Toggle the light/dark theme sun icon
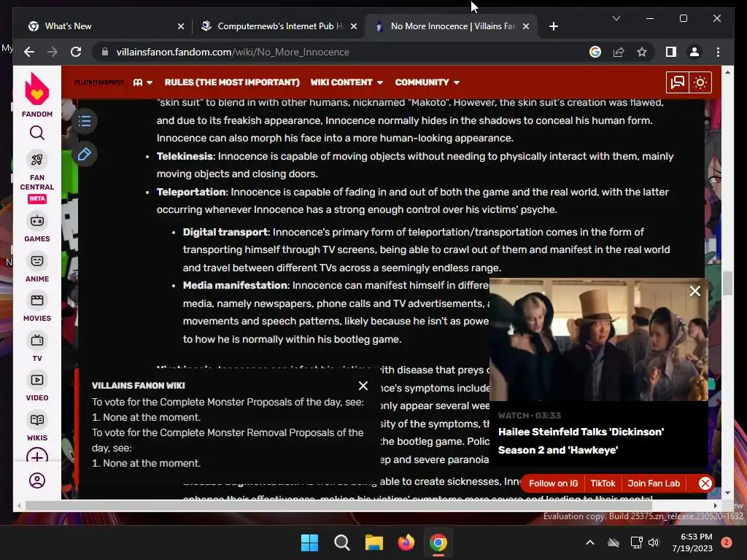Image resolution: width=747 pixels, height=560 pixels. (x=700, y=82)
